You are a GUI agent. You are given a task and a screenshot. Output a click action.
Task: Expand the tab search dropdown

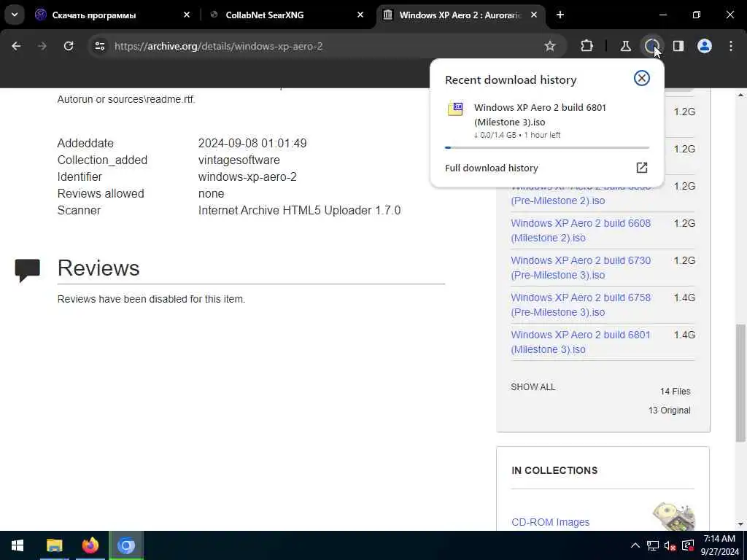(15, 15)
